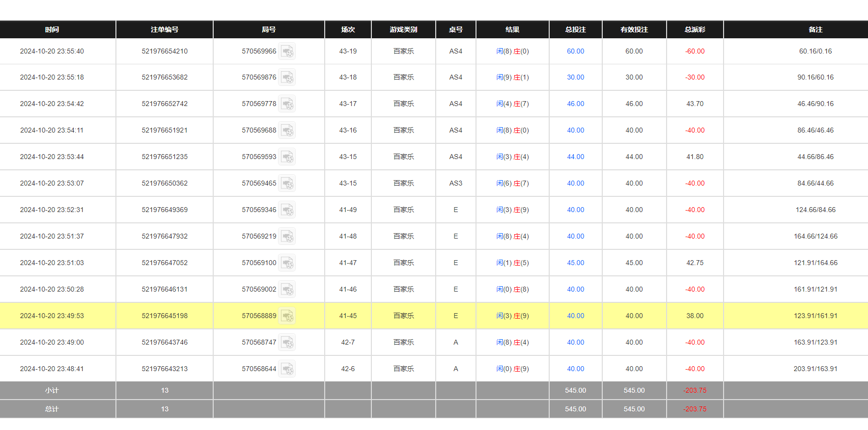Click replay icon next to round 570568747
The image size is (868, 430).
287,343
